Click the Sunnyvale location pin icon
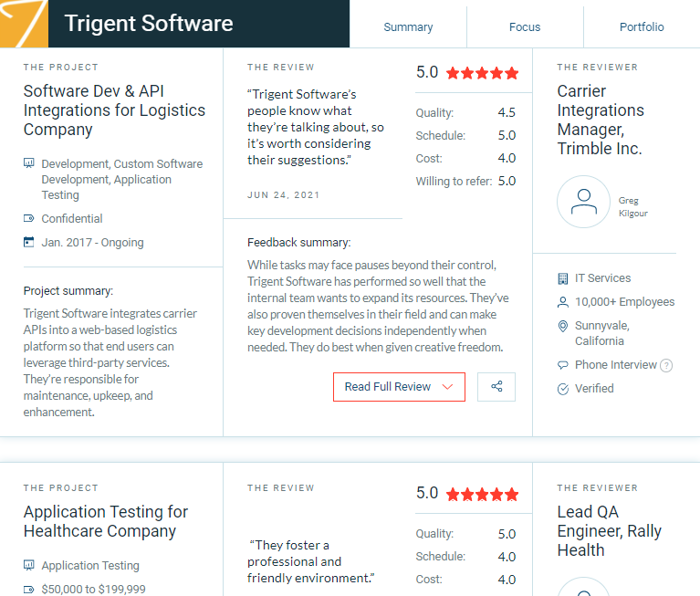 (x=563, y=326)
